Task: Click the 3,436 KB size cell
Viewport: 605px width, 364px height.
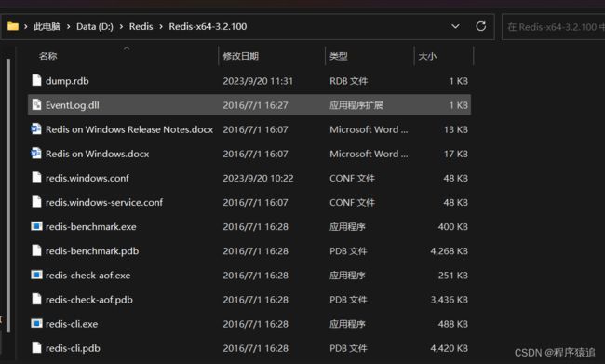Action: point(450,300)
